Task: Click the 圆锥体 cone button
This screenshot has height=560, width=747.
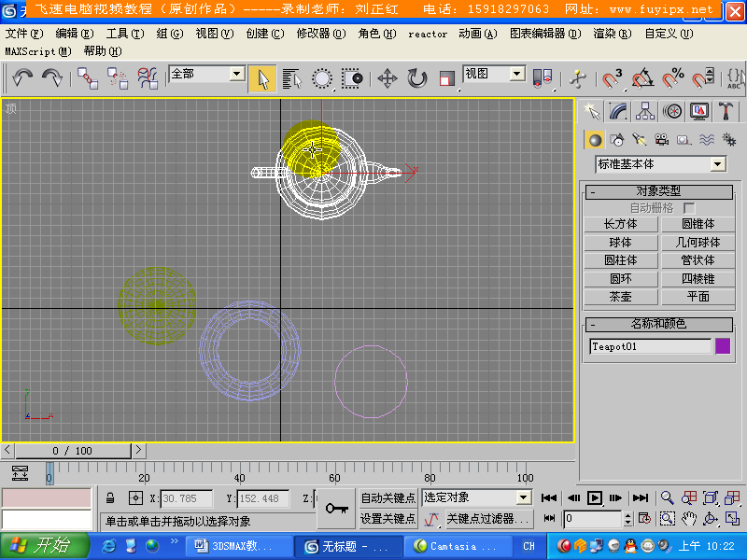Action: pyautogui.click(x=698, y=224)
